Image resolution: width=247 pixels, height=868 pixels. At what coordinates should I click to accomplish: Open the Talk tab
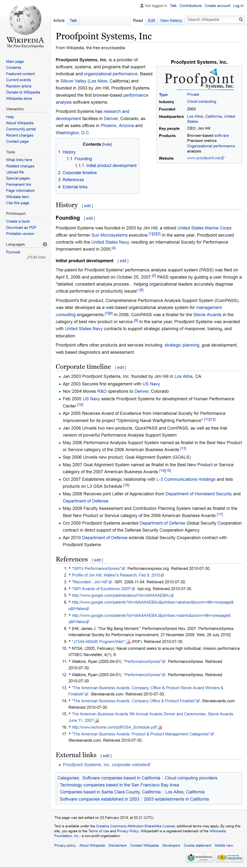(x=73, y=21)
